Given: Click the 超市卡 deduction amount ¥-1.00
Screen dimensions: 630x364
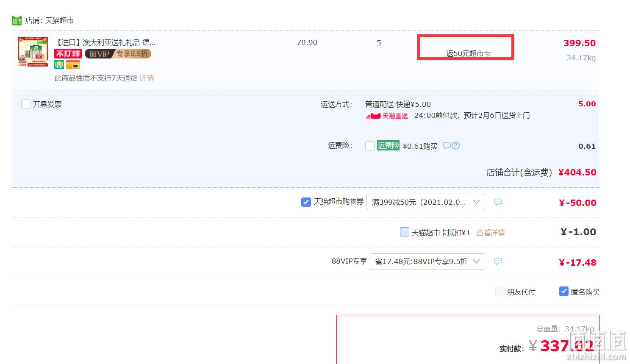Looking at the screenshot, I should pos(578,232).
